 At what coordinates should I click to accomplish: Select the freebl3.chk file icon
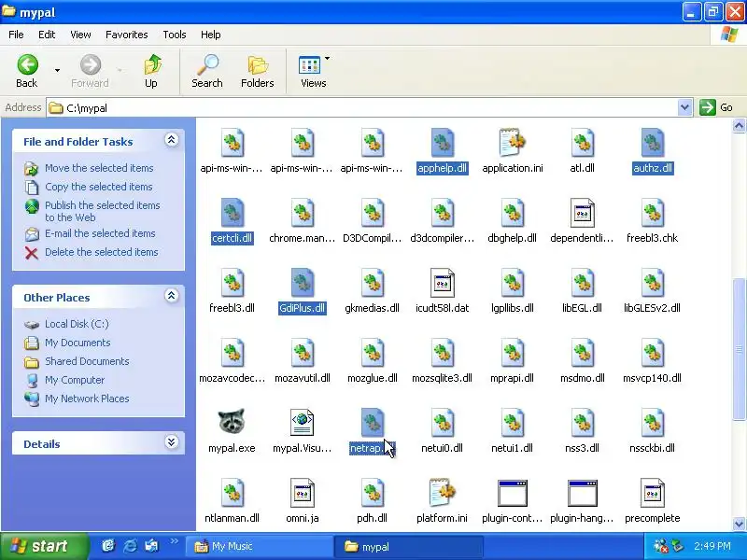click(652, 213)
